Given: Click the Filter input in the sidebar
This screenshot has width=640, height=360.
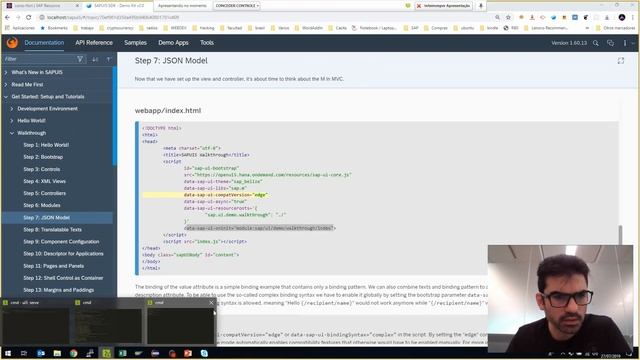Looking at the screenshot, I should tap(39, 59).
